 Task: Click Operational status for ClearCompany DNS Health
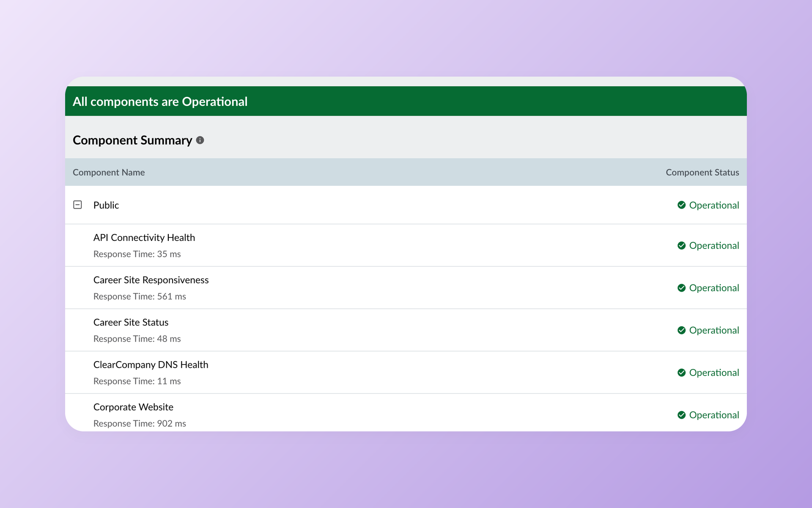pyautogui.click(x=714, y=373)
